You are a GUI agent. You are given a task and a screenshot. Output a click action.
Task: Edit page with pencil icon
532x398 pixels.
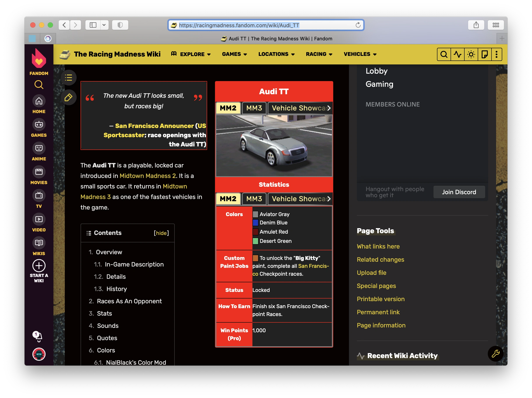tap(69, 98)
